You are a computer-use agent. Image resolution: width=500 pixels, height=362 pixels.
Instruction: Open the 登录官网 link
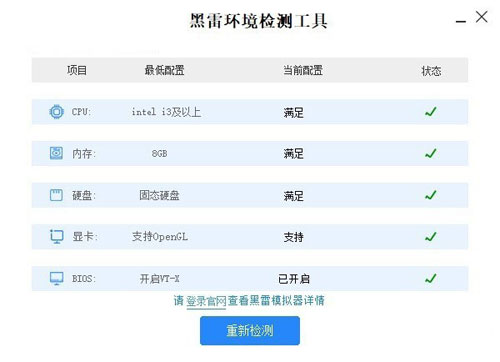coord(206,301)
